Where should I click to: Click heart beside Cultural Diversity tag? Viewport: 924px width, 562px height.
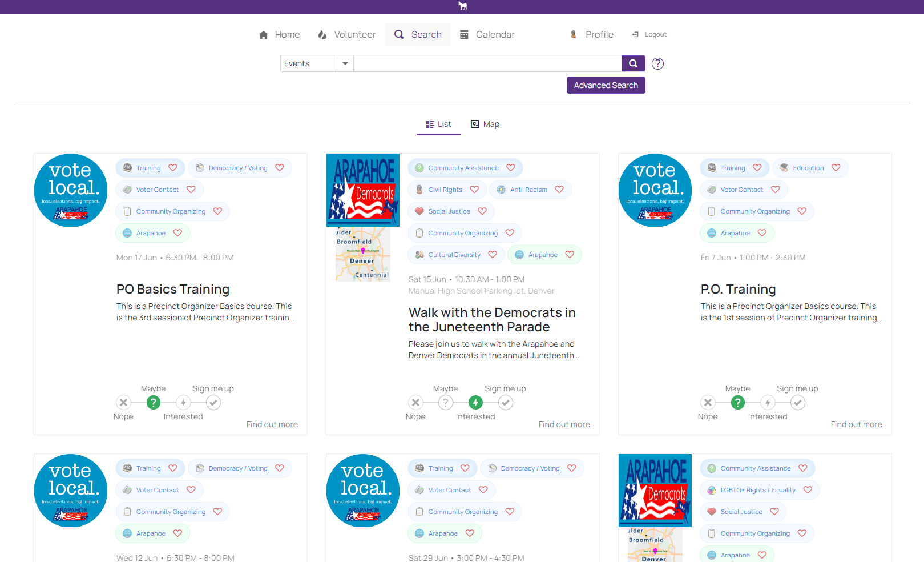pyautogui.click(x=493, y=255)
